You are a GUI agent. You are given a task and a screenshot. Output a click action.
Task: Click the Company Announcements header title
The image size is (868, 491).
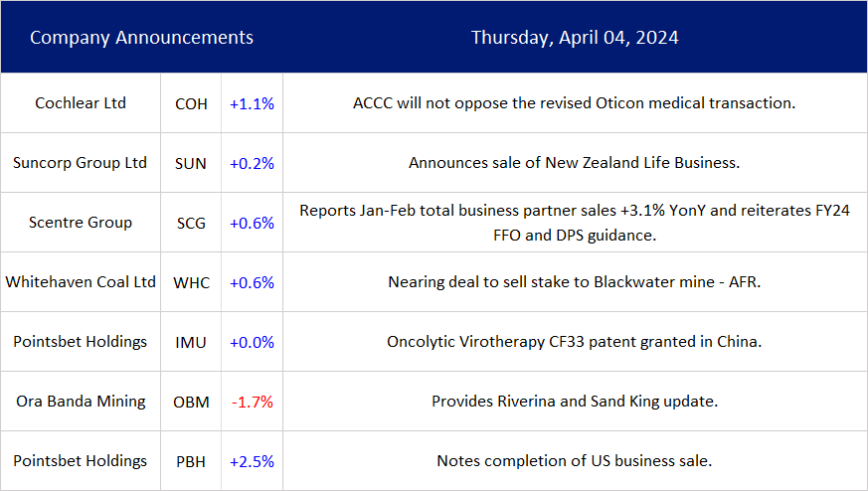click(141, 38)
